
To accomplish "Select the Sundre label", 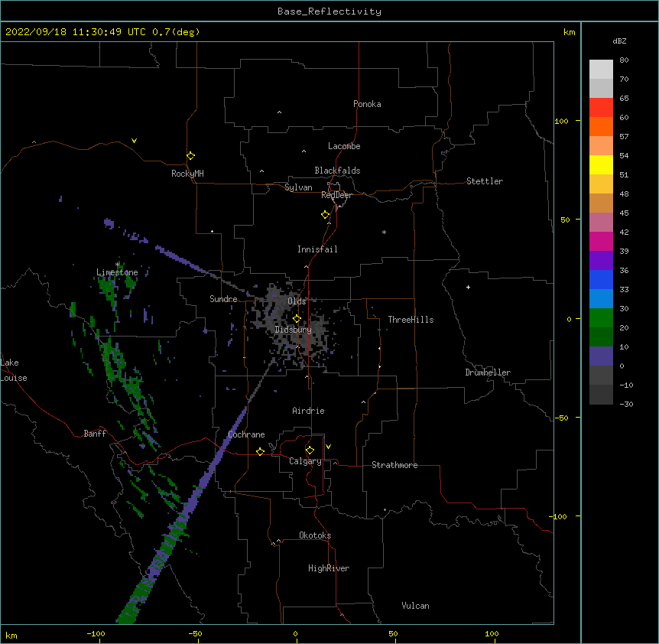I will [x=223, y=299].
